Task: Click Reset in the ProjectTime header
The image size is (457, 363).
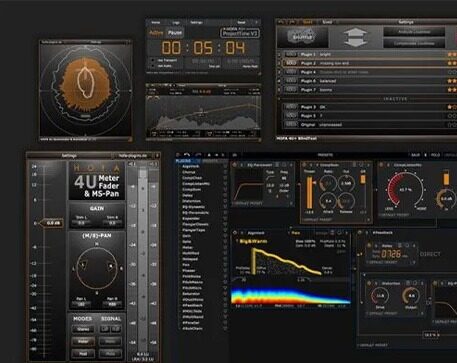Action: coord(241,22)
